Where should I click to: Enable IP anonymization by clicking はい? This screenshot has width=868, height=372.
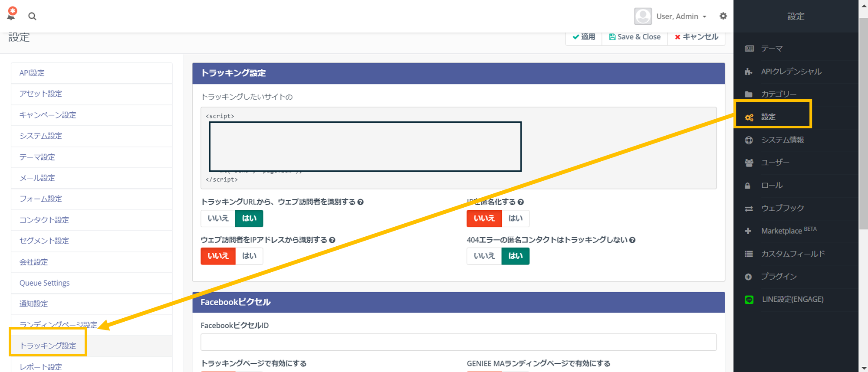click(515, 219)
